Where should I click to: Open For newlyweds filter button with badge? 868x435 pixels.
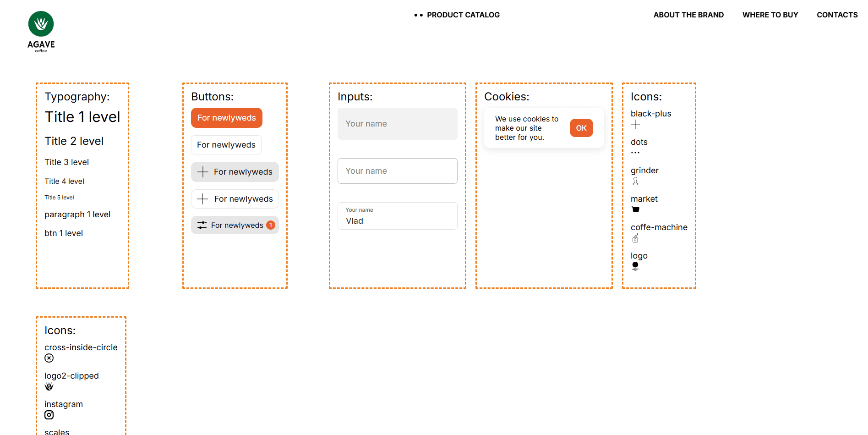point(235,225)
